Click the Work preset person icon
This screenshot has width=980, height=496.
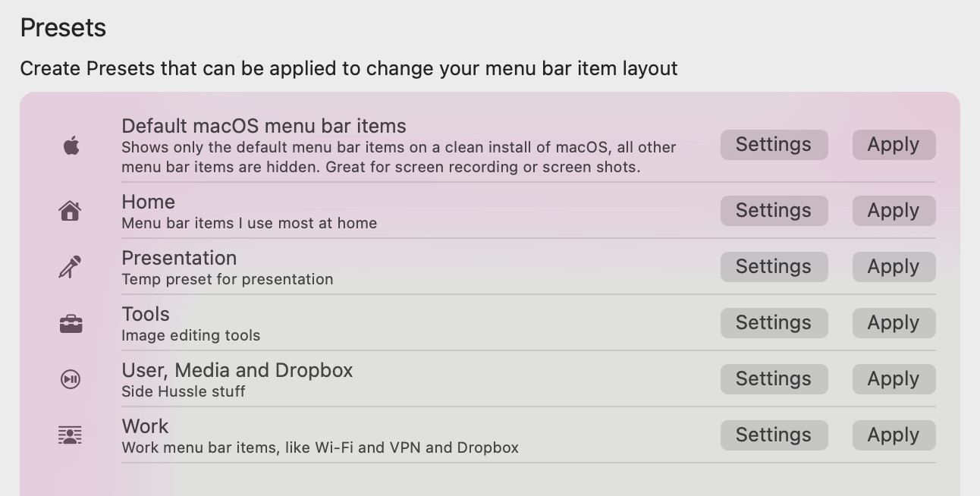click(70, 435)
